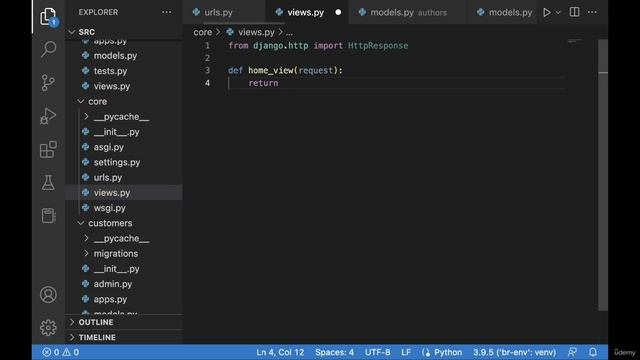Image resolution: width=640 pixels, height=360 pixels.
Task: Open __init__.py in the customers folder
Action: coord(116,269)
